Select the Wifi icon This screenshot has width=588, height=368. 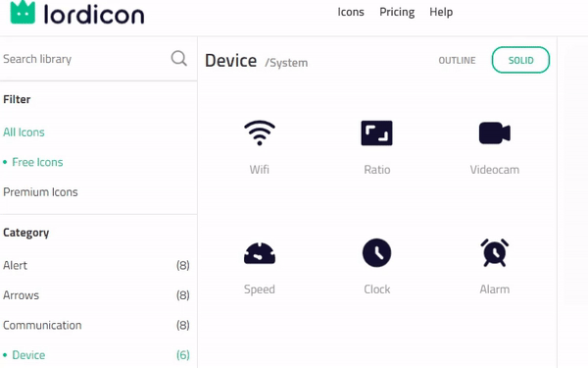(x=260, y=132)
